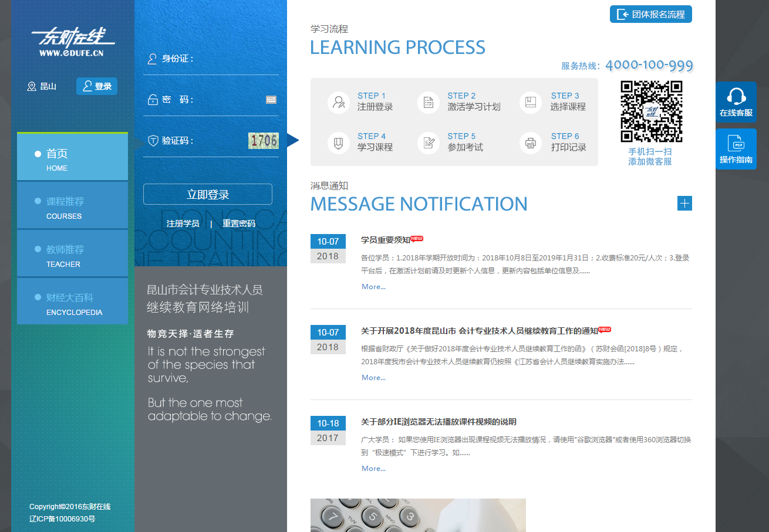Screen dimensions: 769x532
Task: Click the Kunshan location pin icon
Action: click(x=32, y=87)
